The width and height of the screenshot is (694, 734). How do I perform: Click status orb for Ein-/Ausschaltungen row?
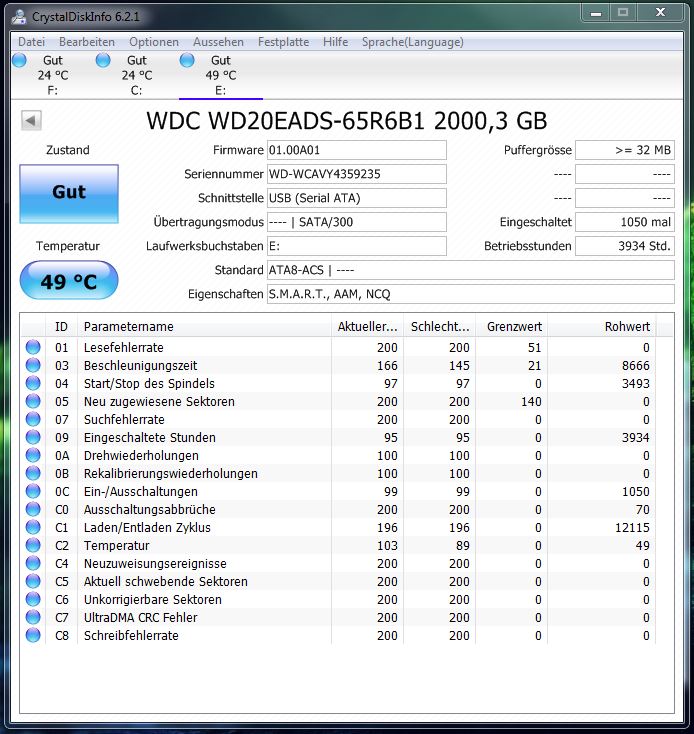[33, 492]
